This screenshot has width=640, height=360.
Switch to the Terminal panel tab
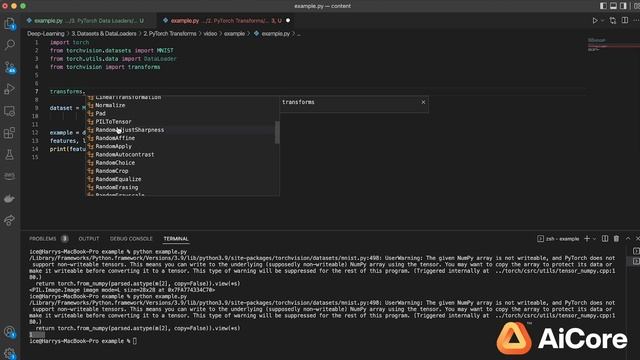(176, 239)
